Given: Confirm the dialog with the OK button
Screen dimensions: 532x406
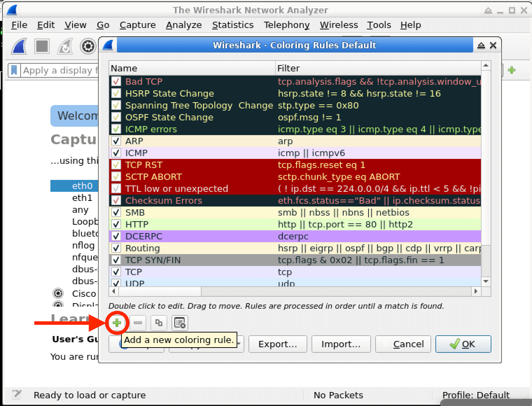Looking at the screenshot, I should 463,344.
